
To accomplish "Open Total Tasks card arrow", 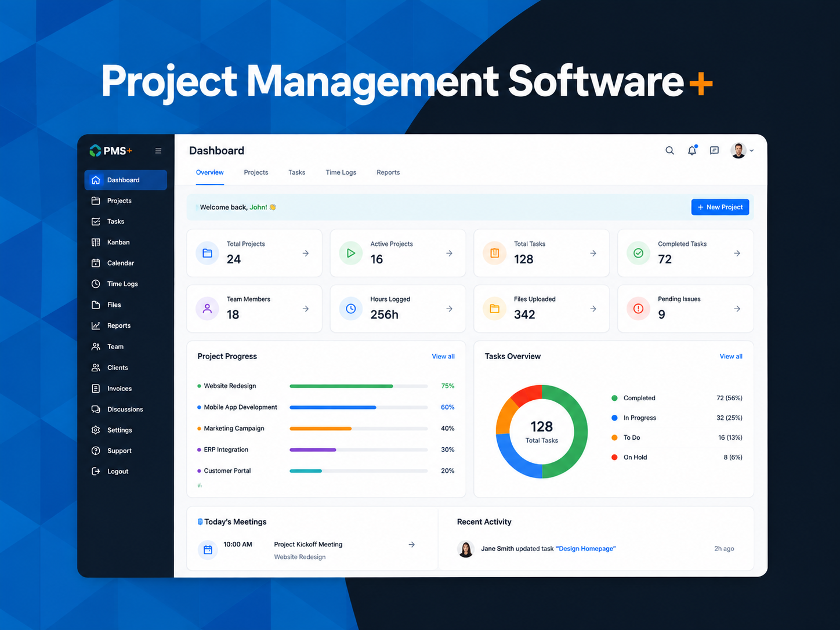I will (593, 254).
